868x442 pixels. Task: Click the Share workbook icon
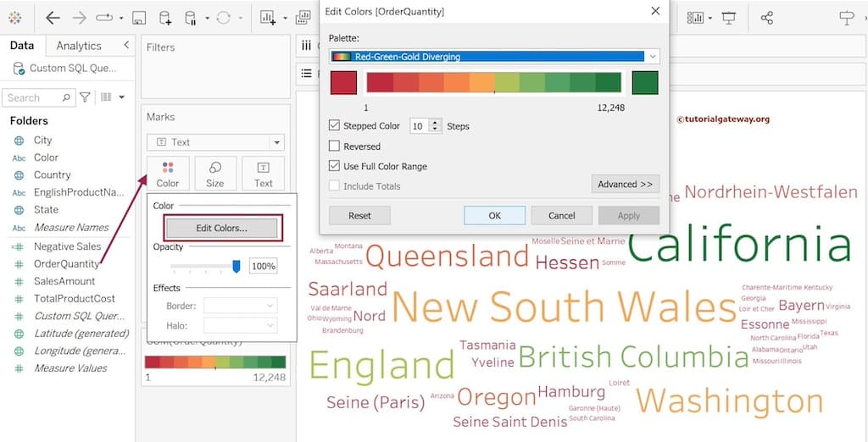pyautogui.click(x=767, y=18)
